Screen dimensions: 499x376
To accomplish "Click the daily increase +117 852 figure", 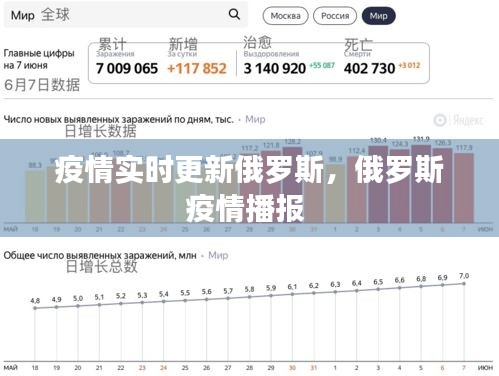I will click(197, 69).
